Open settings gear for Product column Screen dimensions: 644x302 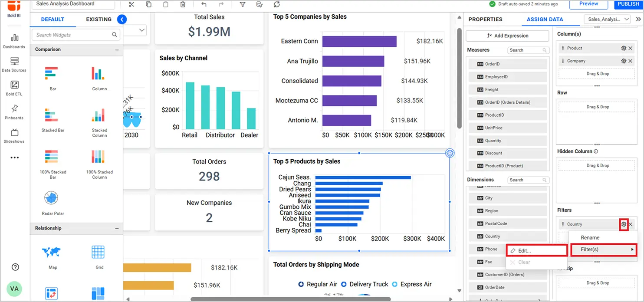624,48
